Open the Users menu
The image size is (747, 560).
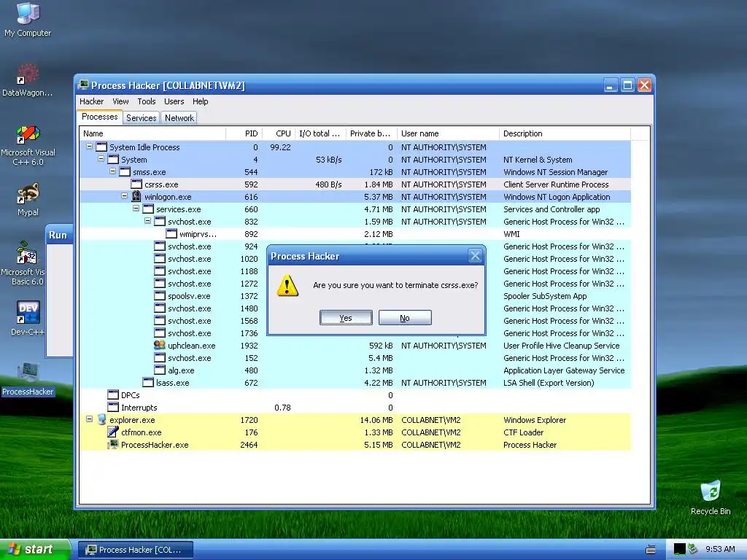coord(174,101)
